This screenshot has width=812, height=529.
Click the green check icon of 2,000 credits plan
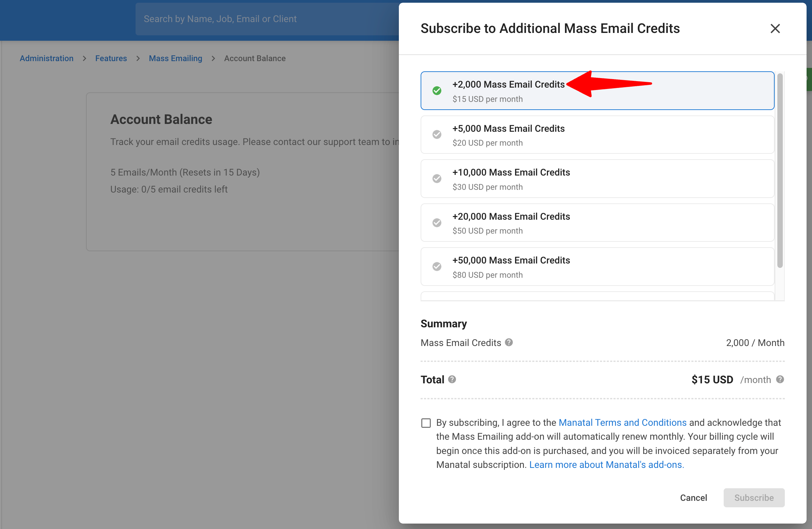[x=437, y=90]
